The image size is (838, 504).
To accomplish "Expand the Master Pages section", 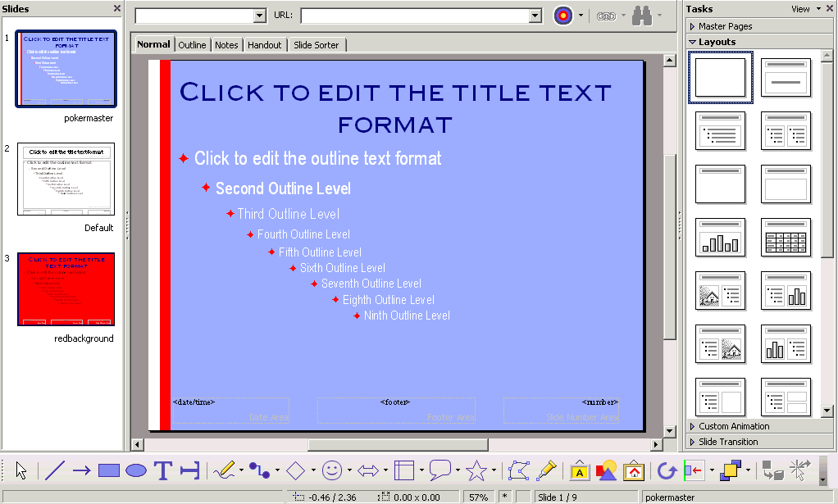I will pos(759,26).
